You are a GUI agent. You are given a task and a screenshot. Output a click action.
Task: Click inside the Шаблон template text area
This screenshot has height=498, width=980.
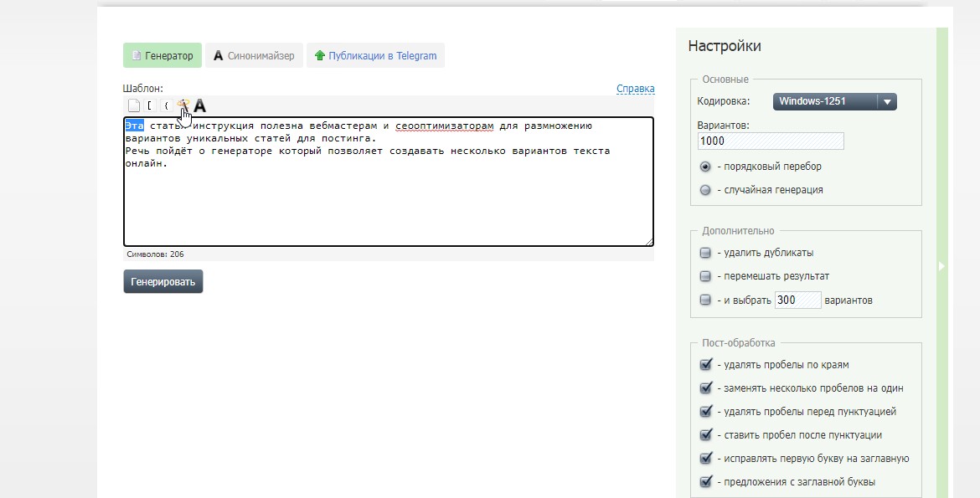point(388,201)
